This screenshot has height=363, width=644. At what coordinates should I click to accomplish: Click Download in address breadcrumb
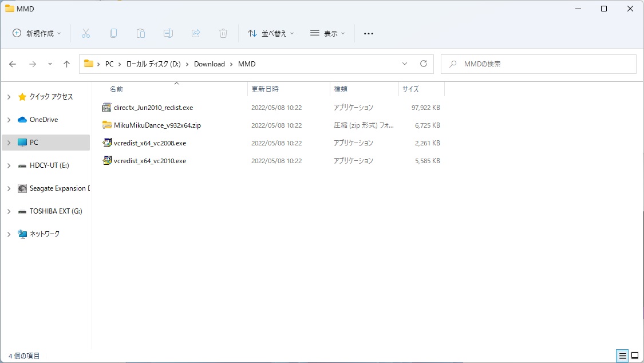point(210,64)
